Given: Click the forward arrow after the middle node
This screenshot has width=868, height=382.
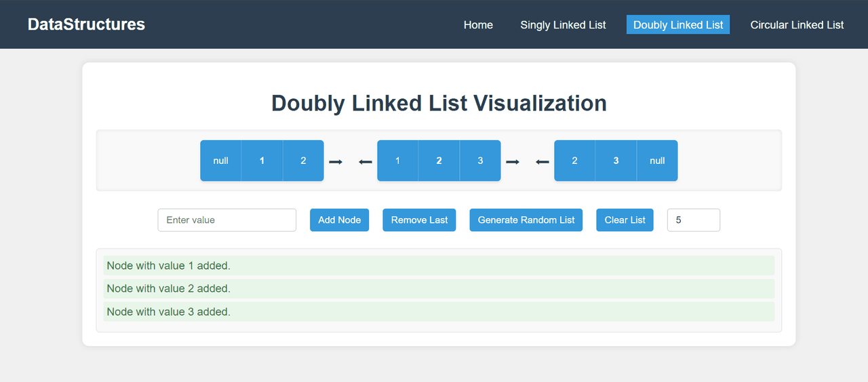Looking at the screenshot, I should [513, 161].
